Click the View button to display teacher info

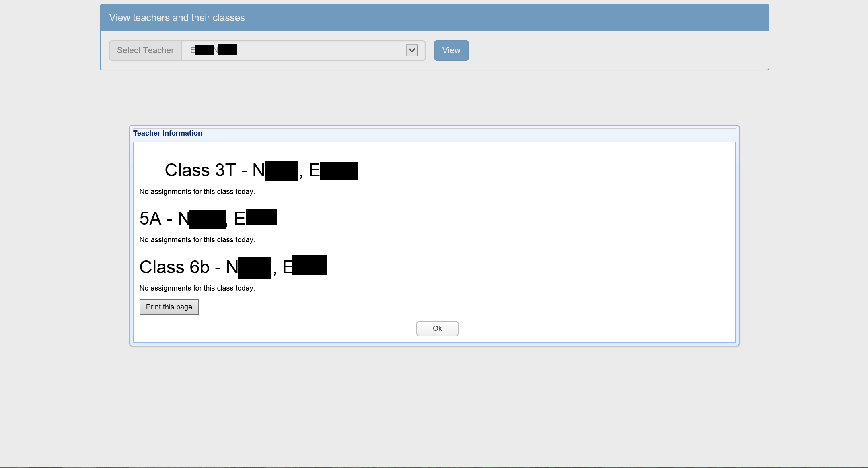point(451,50)
